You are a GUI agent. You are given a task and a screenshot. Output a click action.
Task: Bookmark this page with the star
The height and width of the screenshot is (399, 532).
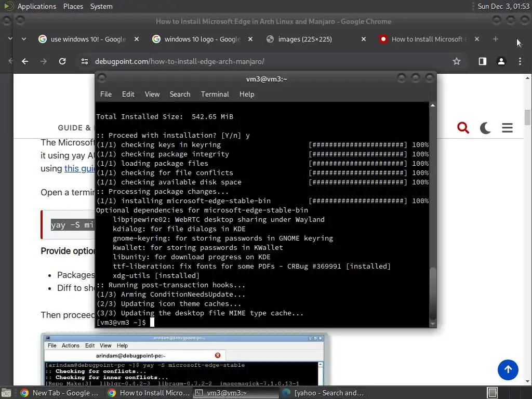456,61
